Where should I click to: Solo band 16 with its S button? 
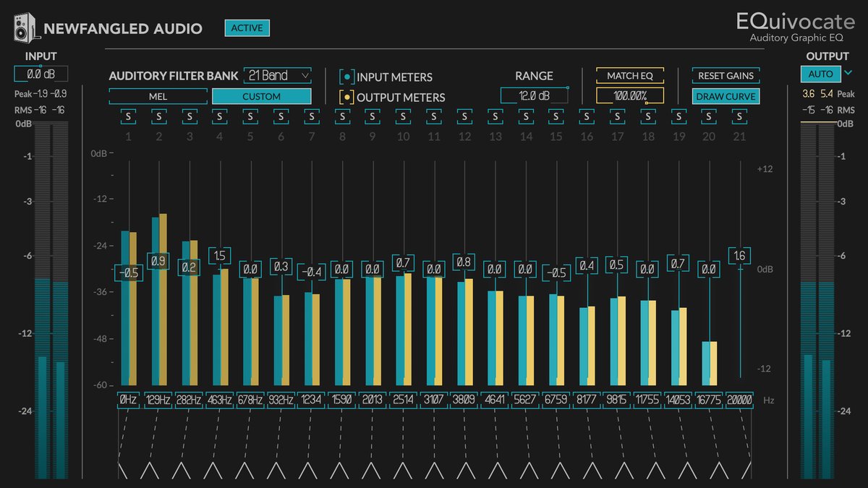[x=587, y=116]
